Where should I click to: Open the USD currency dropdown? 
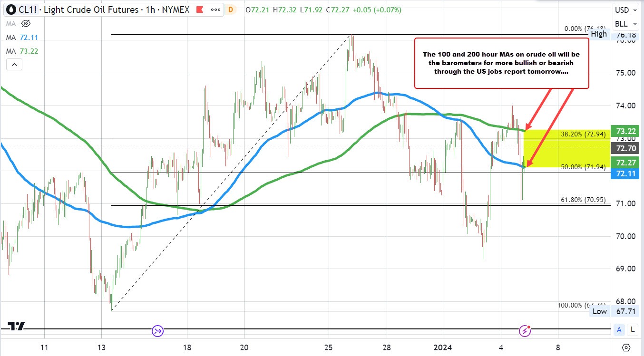click(x=625, y=10)
